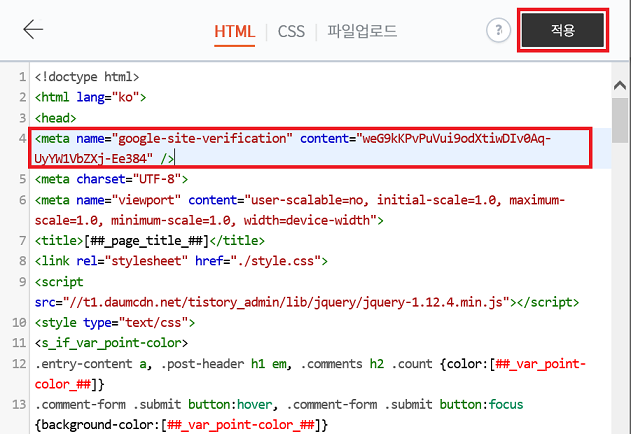Click the stylesheet link ./style.css line
Viewport: 631px width, 434px height.
181,261
